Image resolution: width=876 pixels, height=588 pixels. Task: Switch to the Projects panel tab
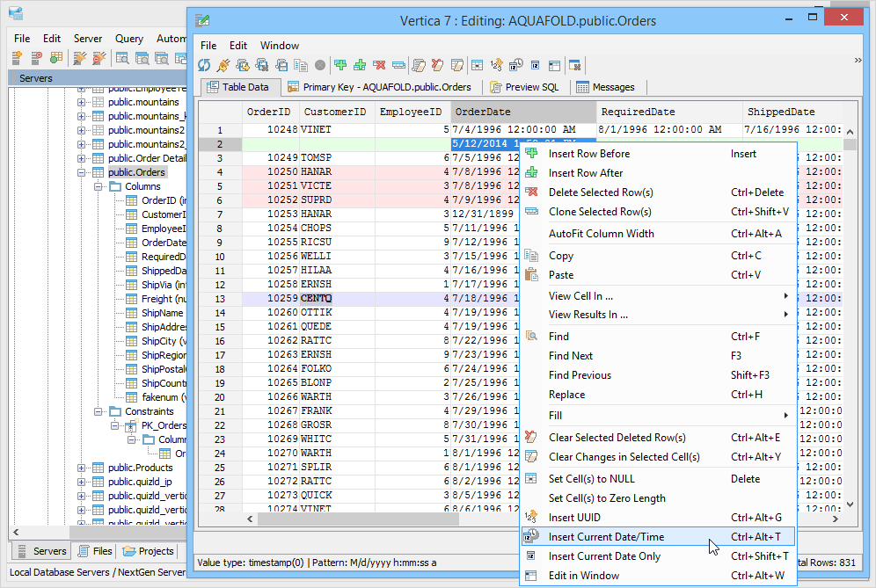pyautogui.click(x=148, y=551)
